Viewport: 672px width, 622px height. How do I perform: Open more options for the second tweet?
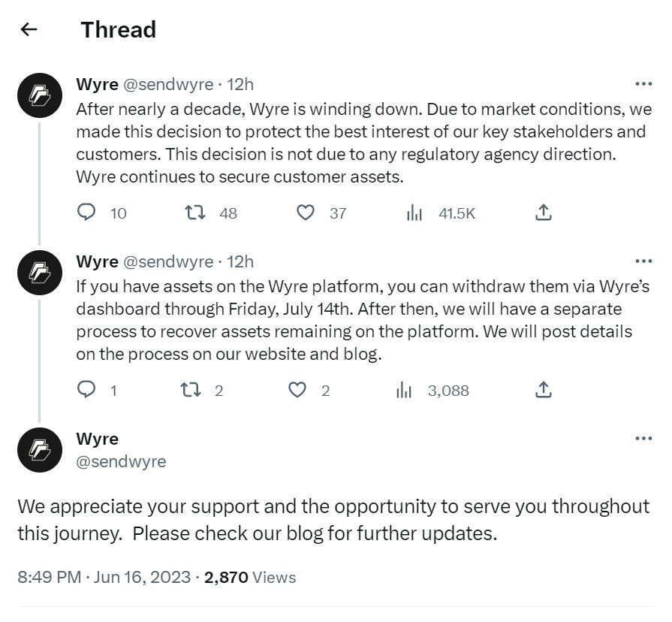(643, 259)
